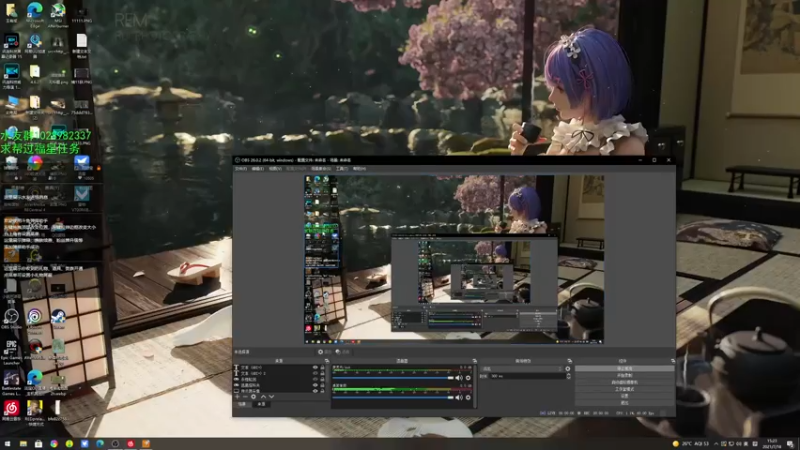
Task: Open the View menu in OBS
Action: click(275, 168)
